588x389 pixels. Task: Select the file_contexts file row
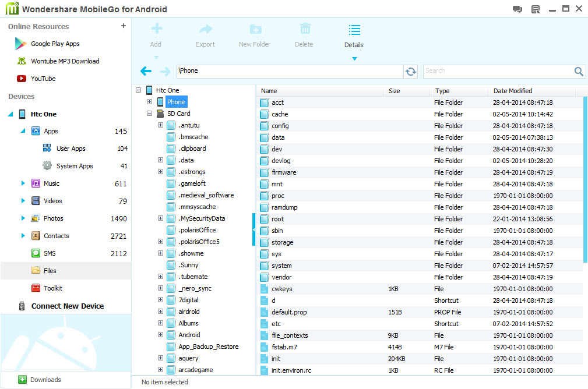point(420,335)
